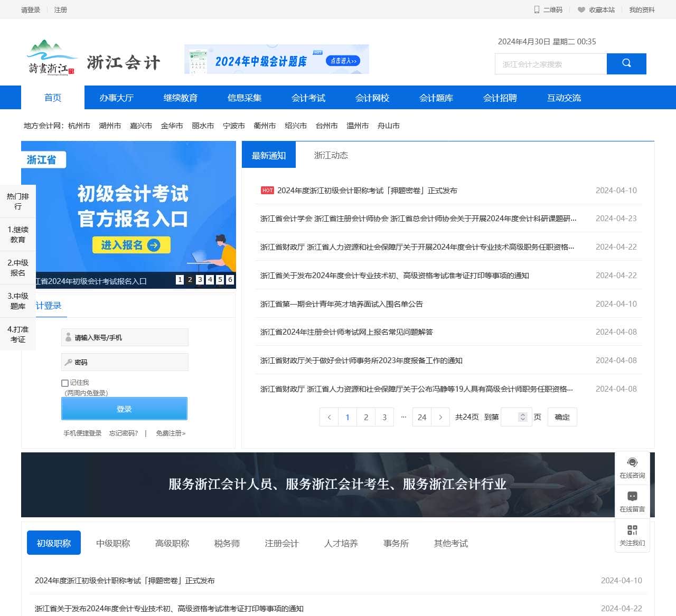Click the key icon in the password field

[69, 362]
